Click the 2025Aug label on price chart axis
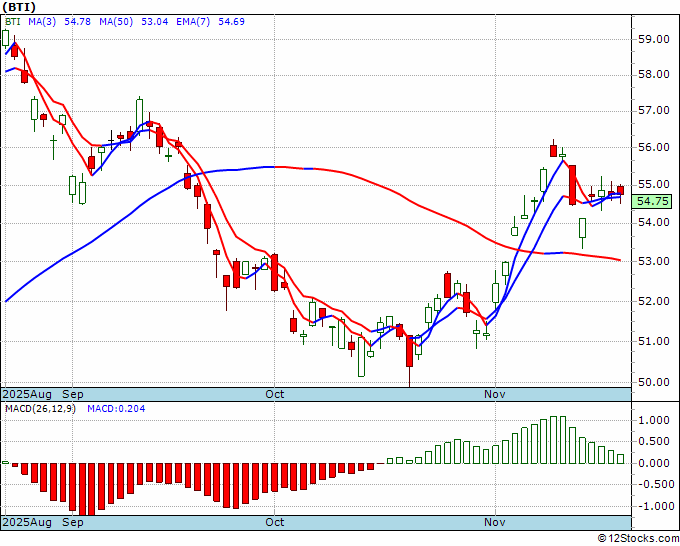Viewport: 680px width, 546px height. [27, 394]
